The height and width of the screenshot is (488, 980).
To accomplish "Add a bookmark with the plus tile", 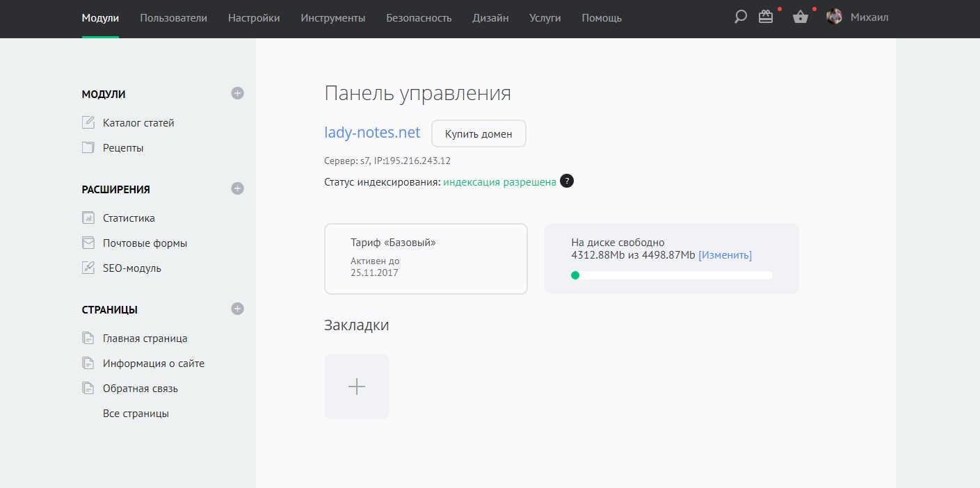I will (x=357, y=387).
